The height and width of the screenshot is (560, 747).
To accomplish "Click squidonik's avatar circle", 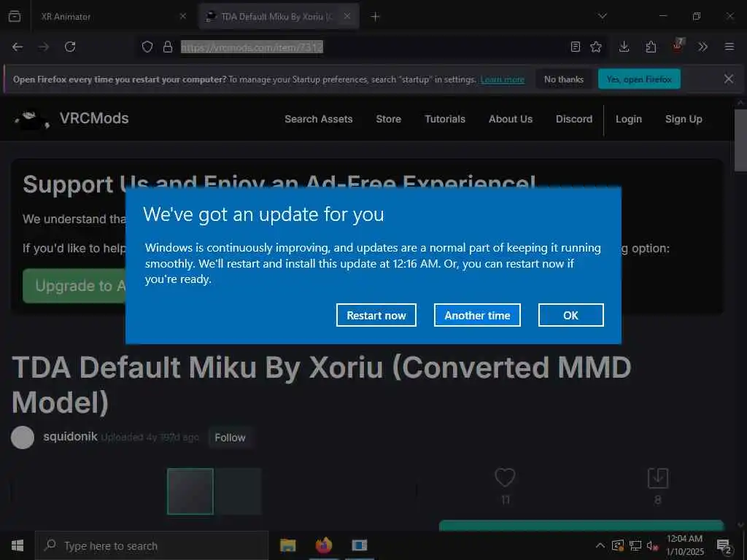I will pyautogui.click(x=23, y=437).
